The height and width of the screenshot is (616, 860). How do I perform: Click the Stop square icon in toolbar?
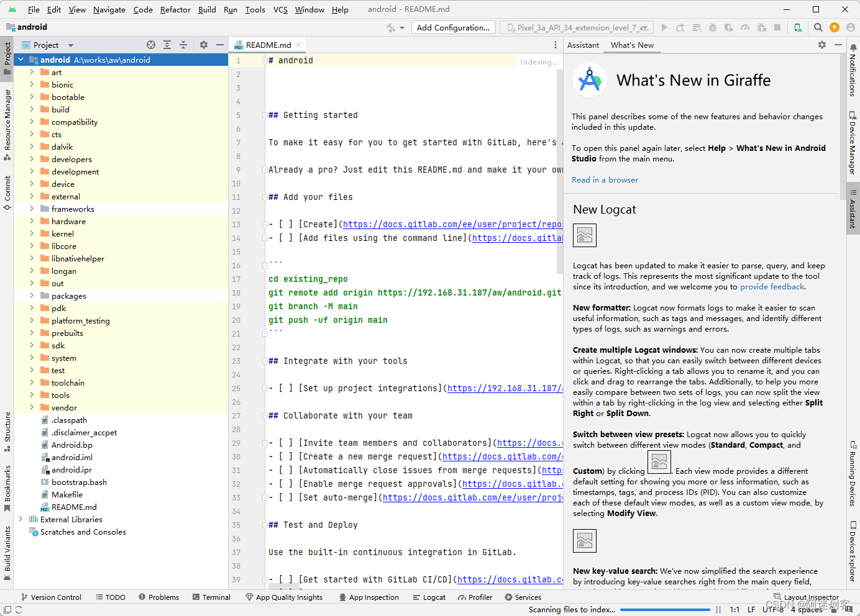click(x=777, y=27)
